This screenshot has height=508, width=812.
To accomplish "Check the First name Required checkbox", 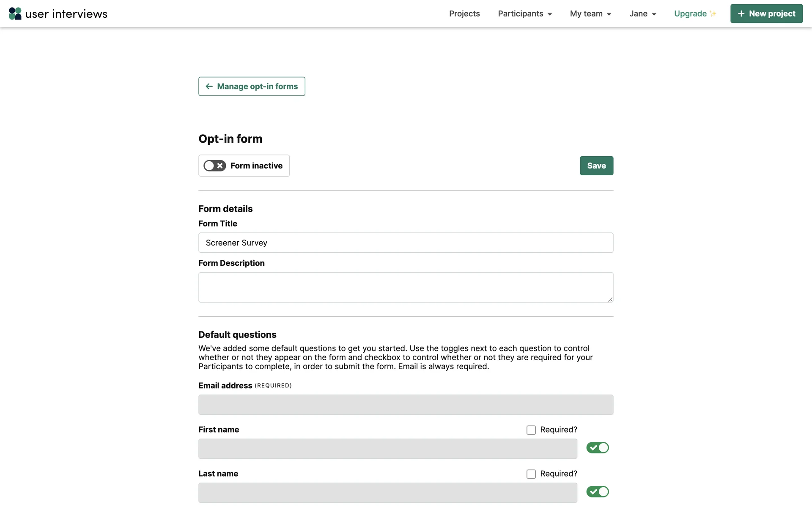I will coord(531,430).
